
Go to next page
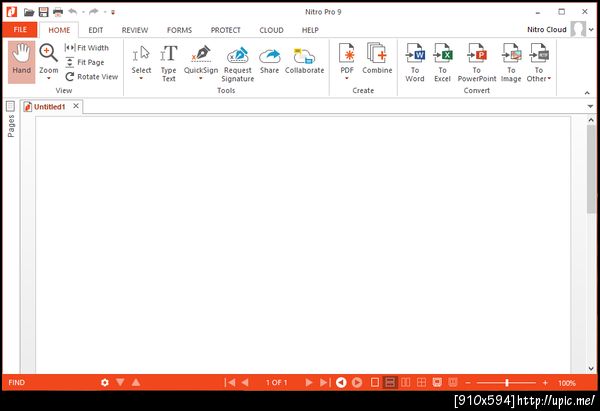(x=308, y=382)
